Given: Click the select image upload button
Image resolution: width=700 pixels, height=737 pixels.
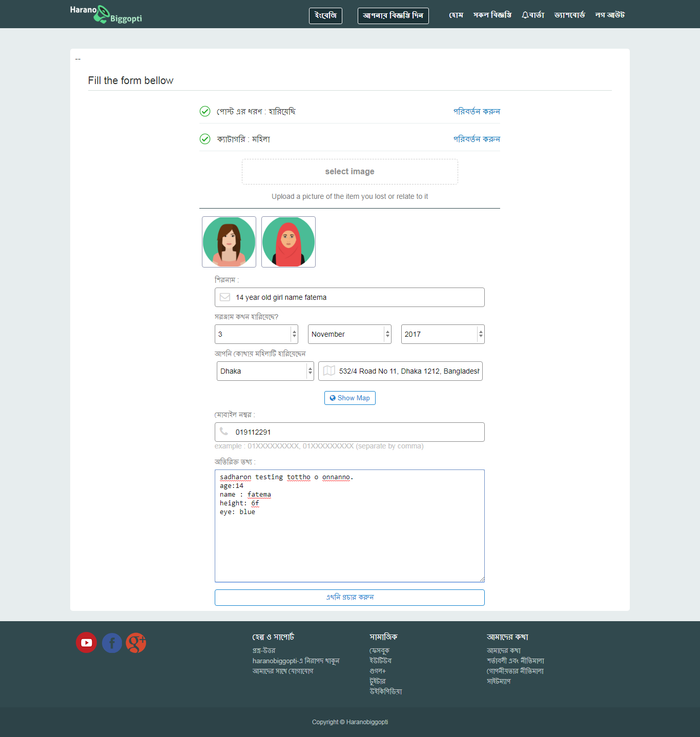Looking at the screenshot, I should pyautogui.click(x=350, y=172).
